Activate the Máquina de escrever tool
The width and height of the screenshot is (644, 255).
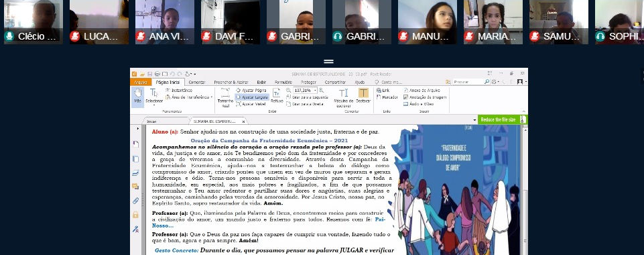(x=343, y=97)
